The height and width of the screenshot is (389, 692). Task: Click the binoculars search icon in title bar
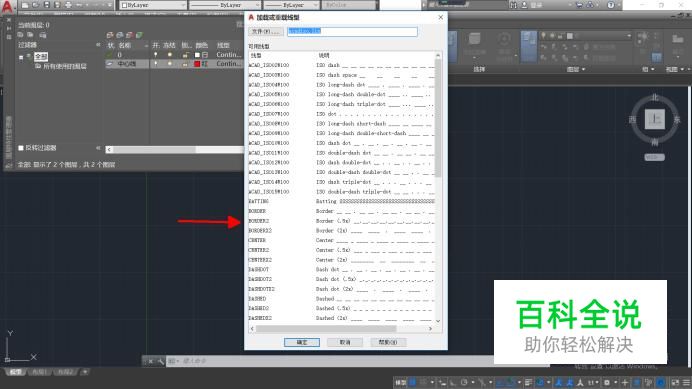pyautogui.click(x=513, y=5)
